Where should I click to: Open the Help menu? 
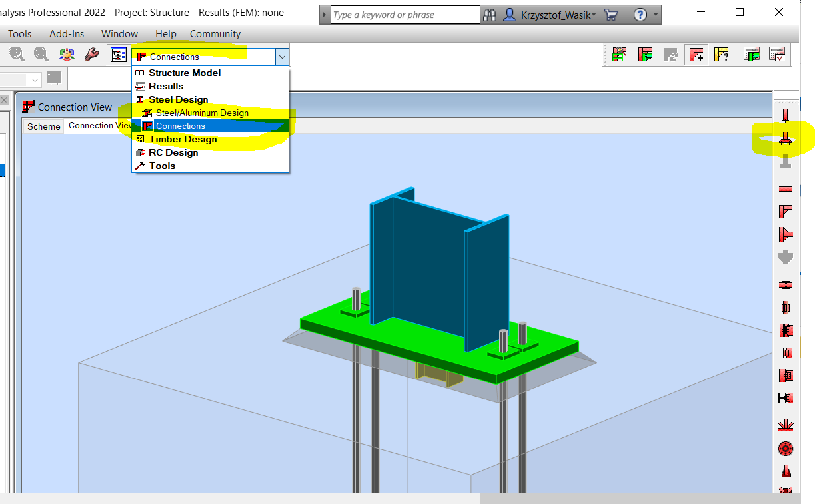[166, 34]
